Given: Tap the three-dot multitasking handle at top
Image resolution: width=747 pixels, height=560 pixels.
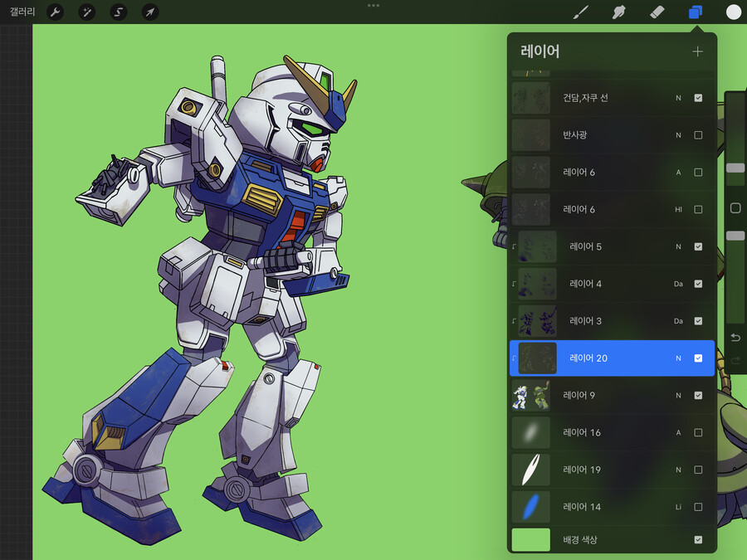Looking at the screenshot, I should pos(373,6).
